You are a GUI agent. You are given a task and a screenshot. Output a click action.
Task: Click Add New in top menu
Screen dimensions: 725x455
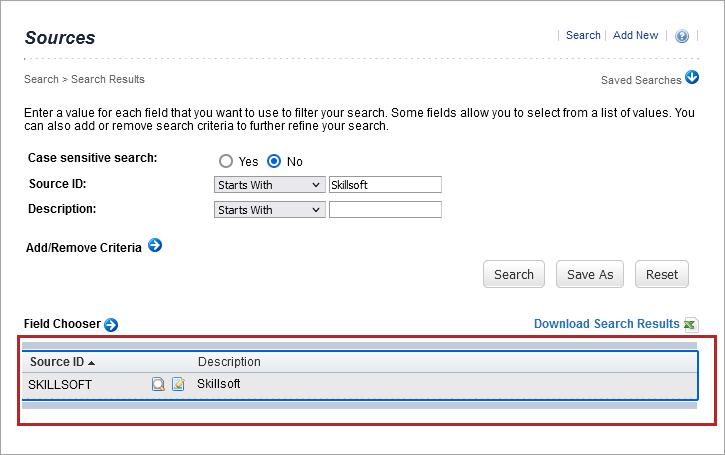coord(635,35)
